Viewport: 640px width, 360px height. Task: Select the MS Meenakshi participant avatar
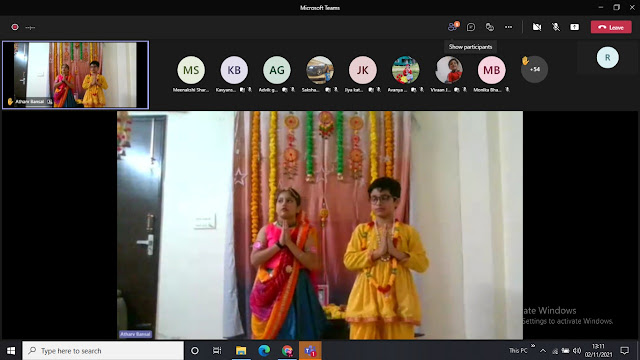pos(191,70)
